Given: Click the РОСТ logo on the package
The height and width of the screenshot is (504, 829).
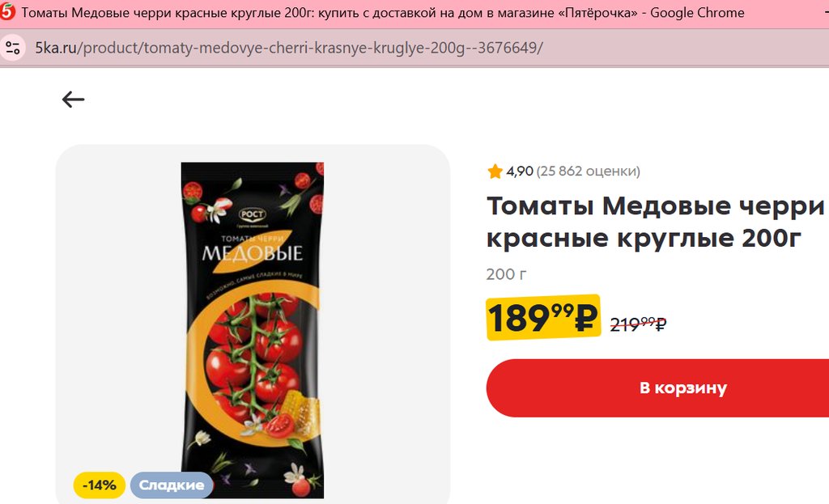Looking at the screenshot, I should (x=253, y=214).
